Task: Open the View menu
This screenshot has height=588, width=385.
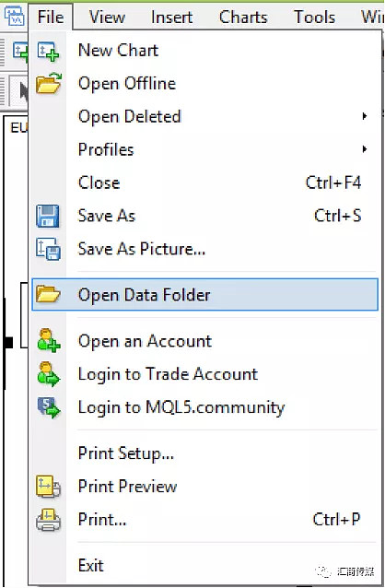Action: pyautogui.click(x=107, y=18)
